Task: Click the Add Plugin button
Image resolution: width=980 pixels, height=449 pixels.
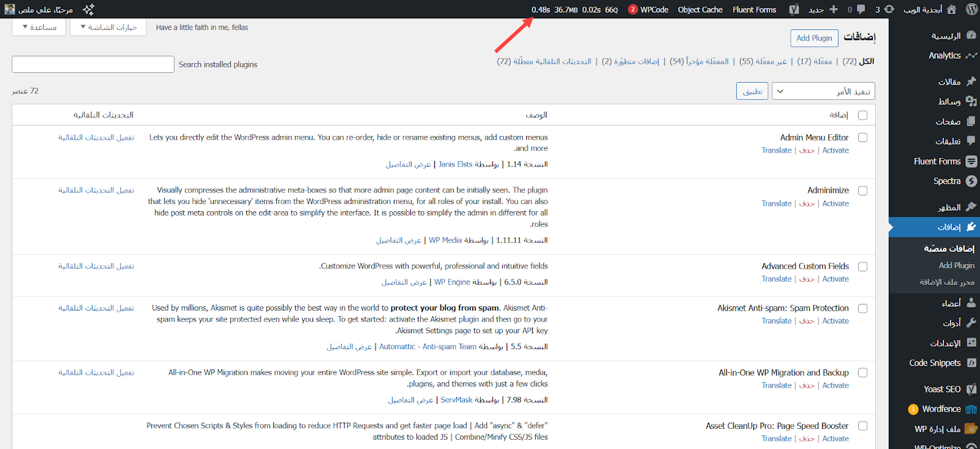Action: click(x=814, y=38)
